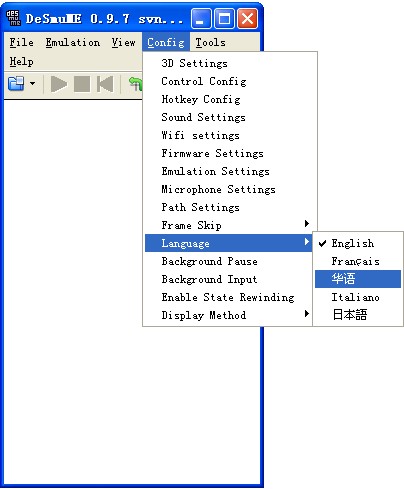
Task: Click the Stop toolbar button
Action: coord(82,84)
